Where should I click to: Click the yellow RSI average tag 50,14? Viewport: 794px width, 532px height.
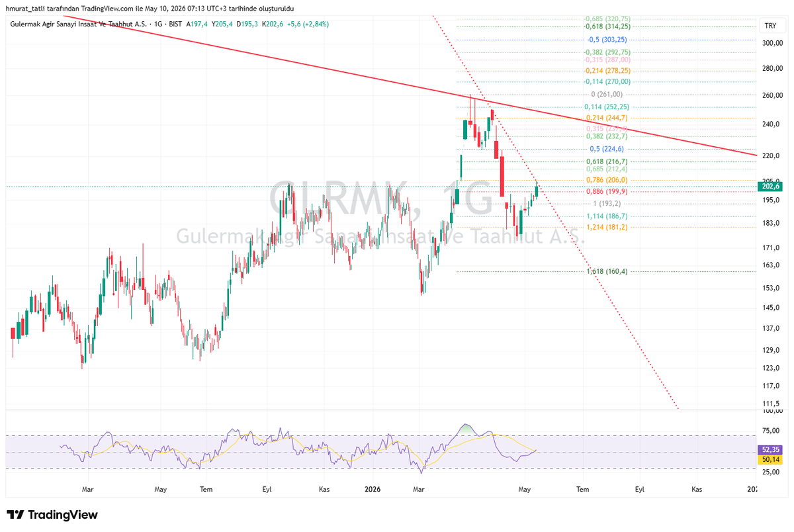770,459
